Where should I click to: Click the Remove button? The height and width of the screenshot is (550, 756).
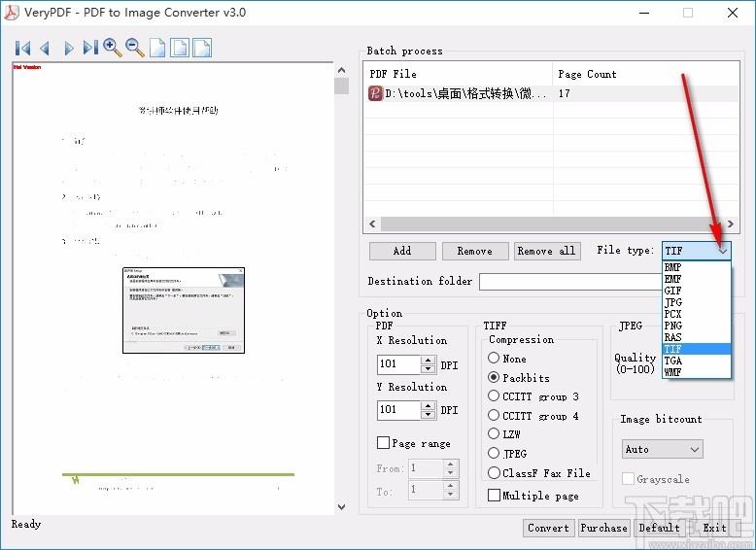pos(475,251)
